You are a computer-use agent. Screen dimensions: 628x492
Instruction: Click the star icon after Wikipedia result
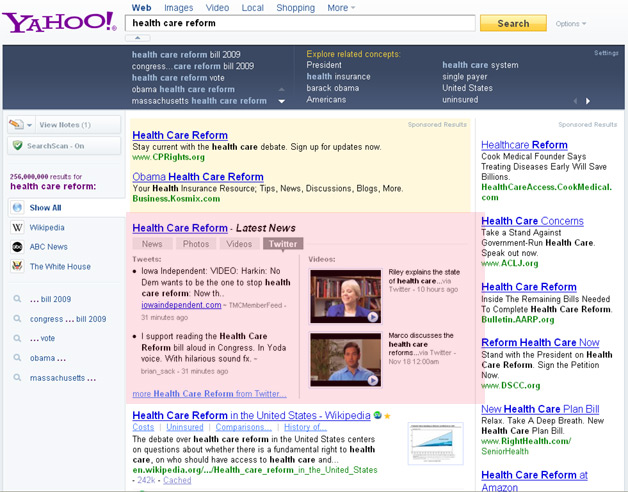(x=387, y=415)
